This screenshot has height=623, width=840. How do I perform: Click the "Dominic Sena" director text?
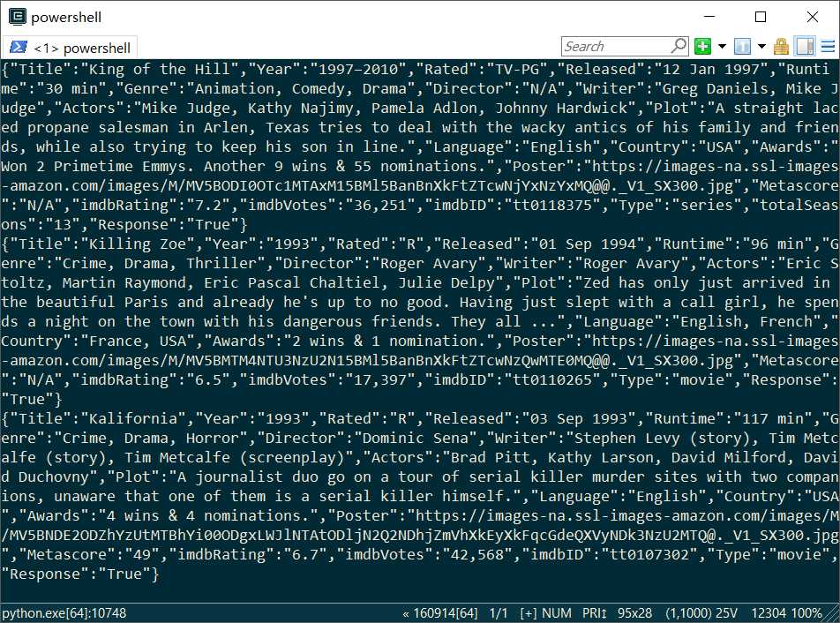[416, 439]
